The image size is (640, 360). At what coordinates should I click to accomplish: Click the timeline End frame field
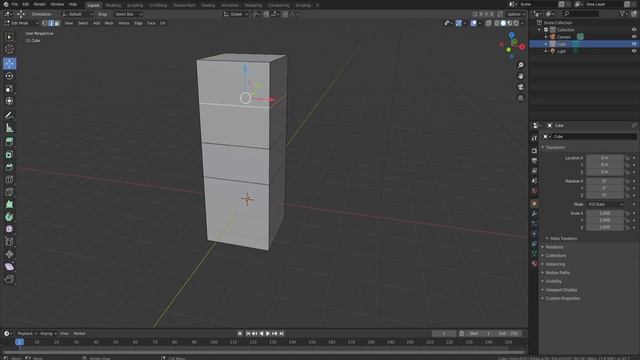[510, 333]
